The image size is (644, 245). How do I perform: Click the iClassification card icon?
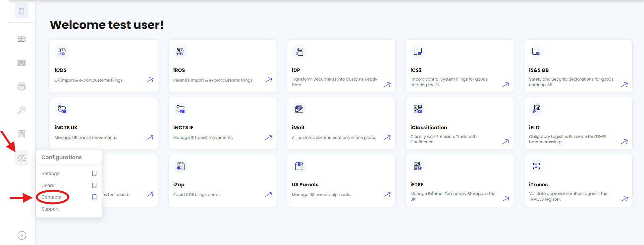pos(418,109)
